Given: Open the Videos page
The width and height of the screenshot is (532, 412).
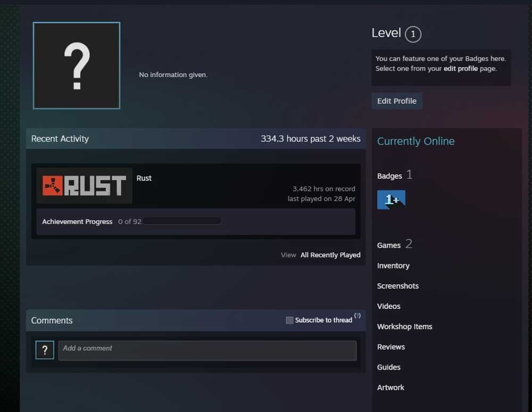Looking at the screenshot, I should click(x=388, y=306).
